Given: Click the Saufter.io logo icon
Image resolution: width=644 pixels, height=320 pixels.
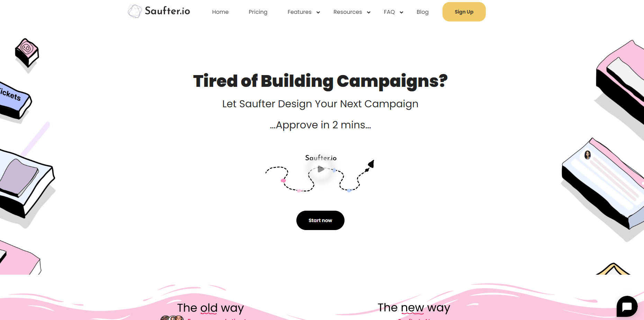Looking at the screenshot, I should pos(134,11).
